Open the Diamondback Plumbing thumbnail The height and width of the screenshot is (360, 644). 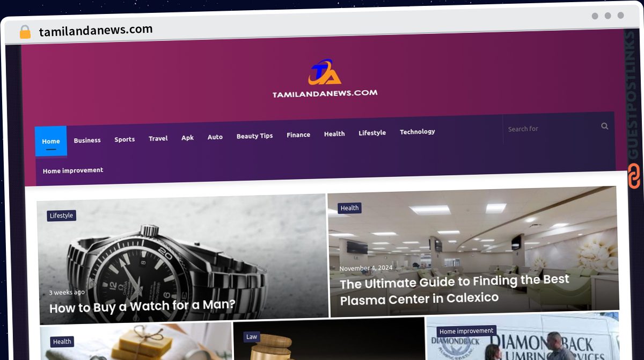(522, 337)
